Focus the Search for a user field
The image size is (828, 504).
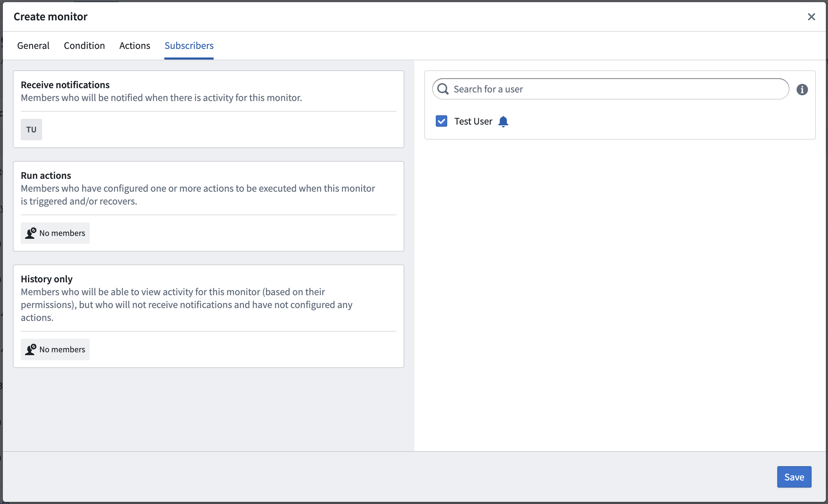[610, 89]
